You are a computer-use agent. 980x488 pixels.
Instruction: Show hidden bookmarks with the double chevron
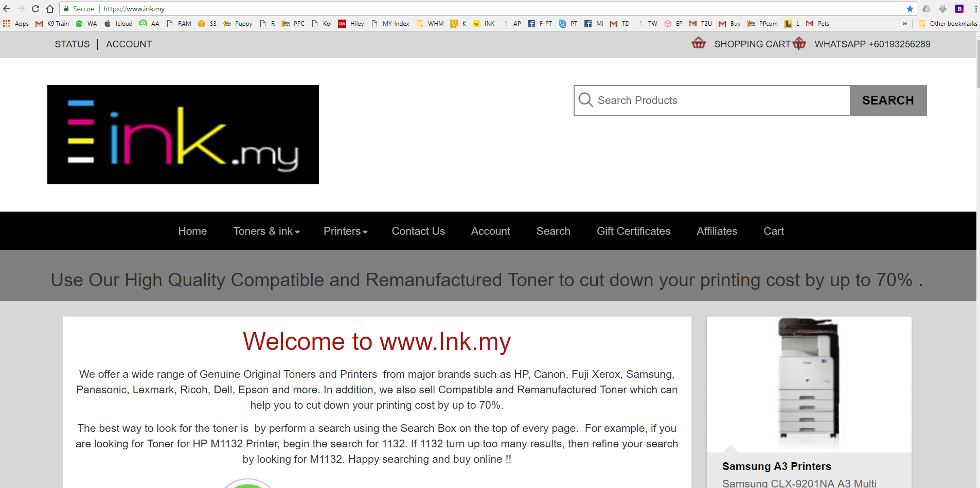coord(905,24)
